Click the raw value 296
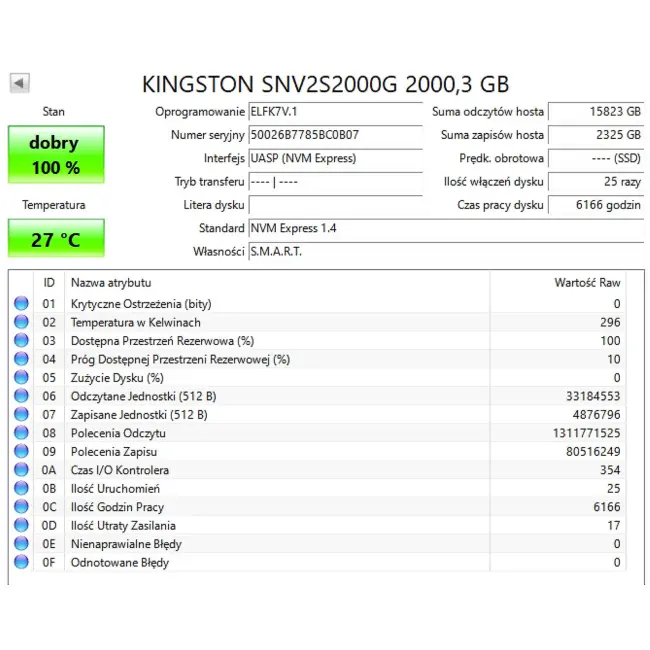The image size is (650, 650). (x=610, y=322)
